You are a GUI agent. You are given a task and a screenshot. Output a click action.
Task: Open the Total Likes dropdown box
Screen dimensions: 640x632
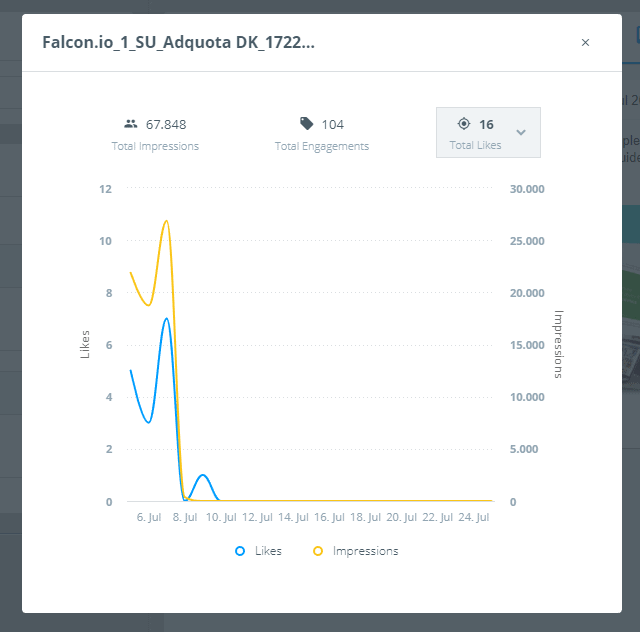tap(488, 132)
